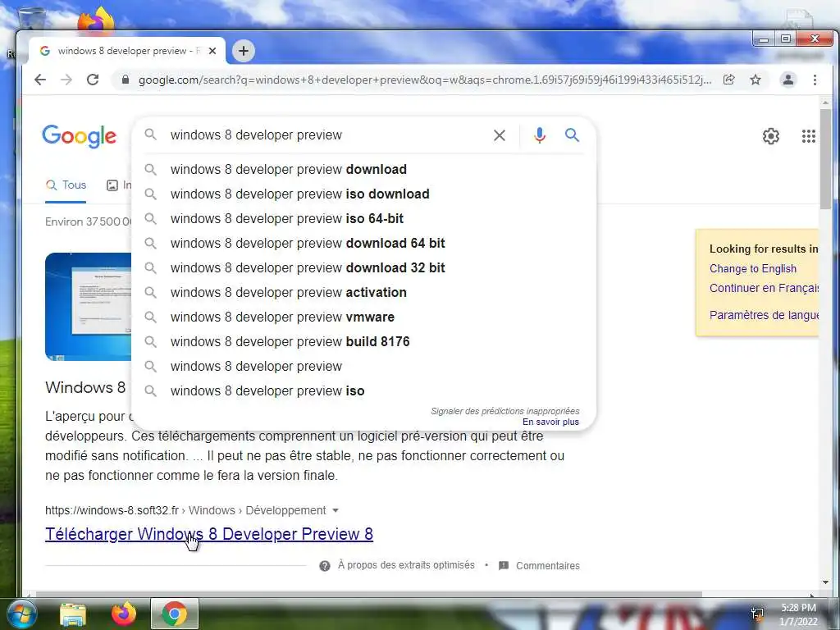
Task: Switch to Chrome taskbar button
Action: (175, 614)
